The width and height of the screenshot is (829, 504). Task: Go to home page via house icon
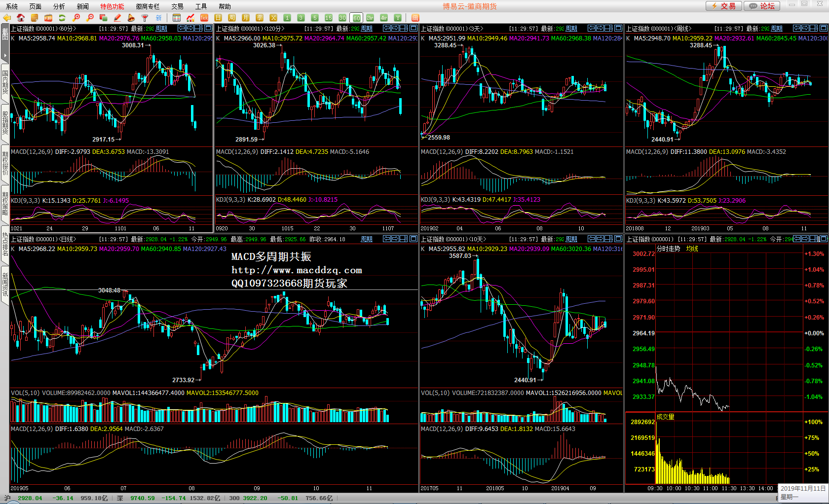coord(21,18)
